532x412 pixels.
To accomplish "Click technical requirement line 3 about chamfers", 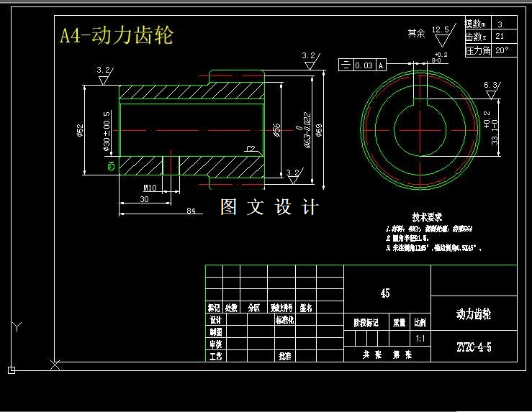I will [433, 248].
